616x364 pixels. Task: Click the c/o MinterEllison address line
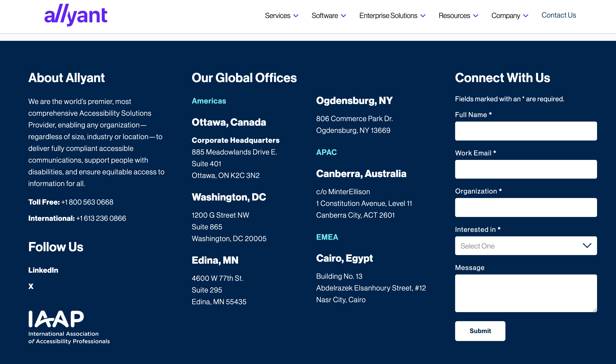pyautogui.click(x=343, y=191)
